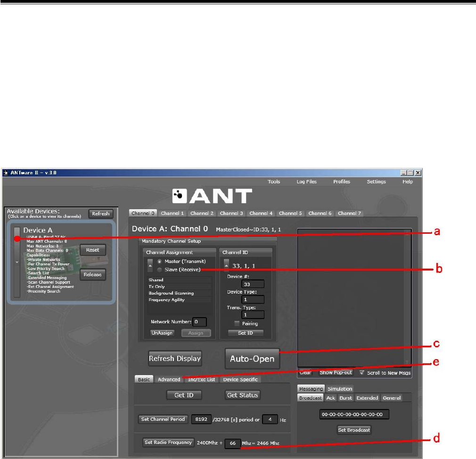The width and height of the screenshot is (476, 459).
Task: Click the Device # input field
Action: pos(253,284)
